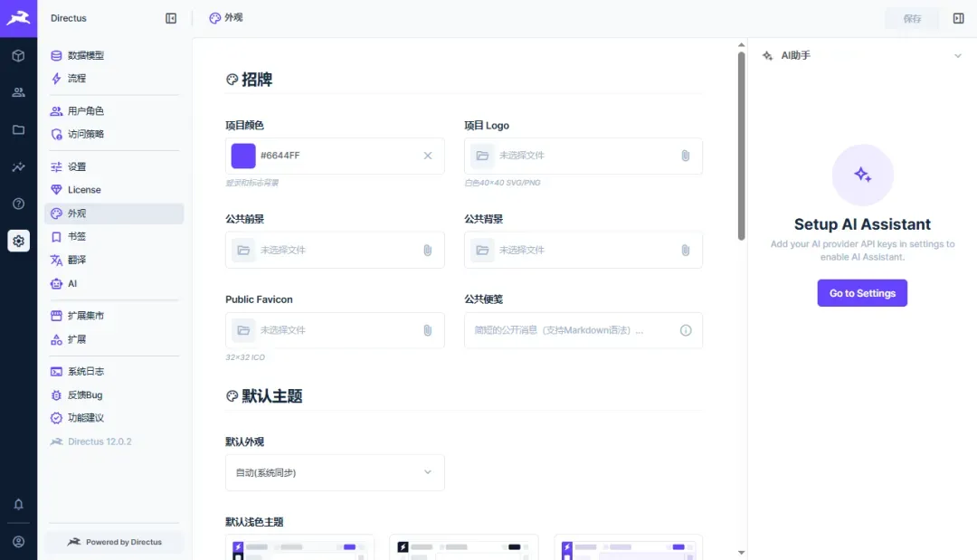
Task: Open 功能建议 link
Action: [114, 418]
